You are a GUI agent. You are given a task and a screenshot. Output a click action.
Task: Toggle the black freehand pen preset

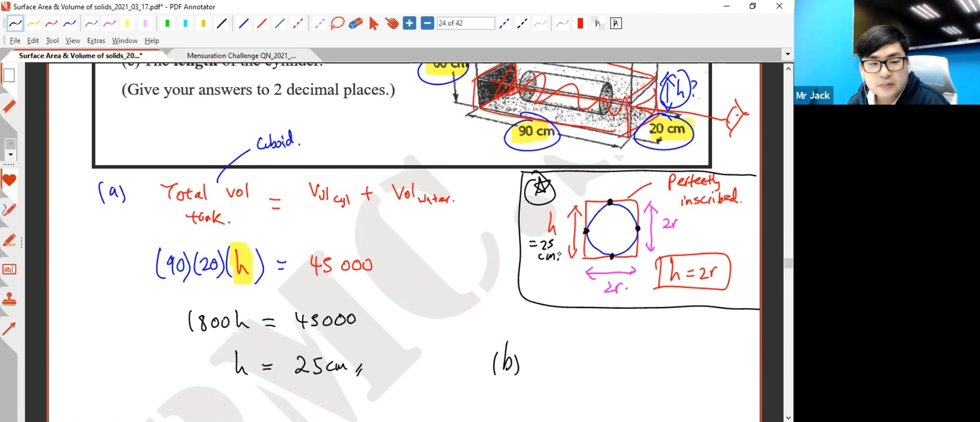[x=15, y=24]
